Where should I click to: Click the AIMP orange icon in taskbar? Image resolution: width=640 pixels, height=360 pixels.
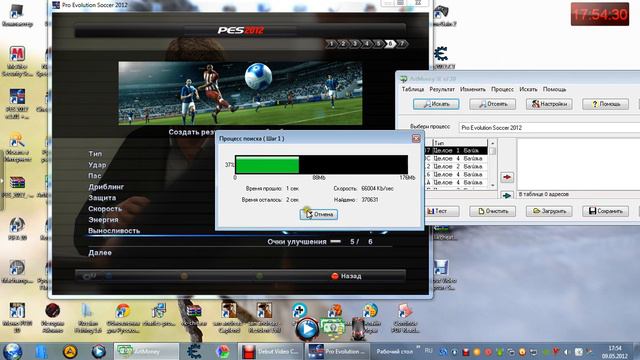coord(70,351)
